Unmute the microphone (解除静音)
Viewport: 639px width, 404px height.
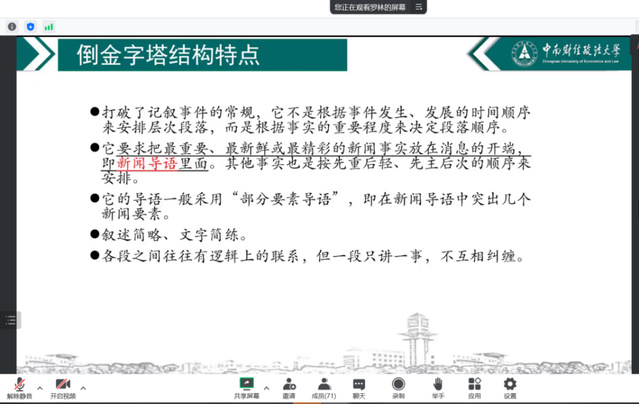(19, 386)
